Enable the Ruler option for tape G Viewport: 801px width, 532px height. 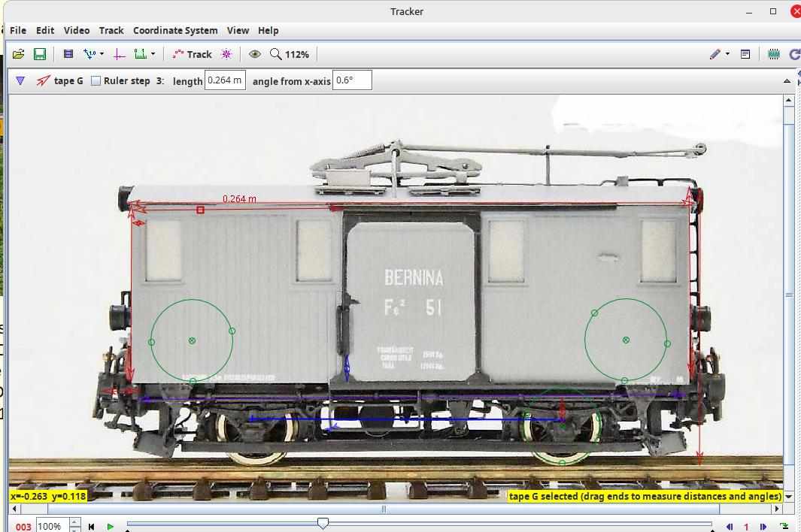coord(96,80)
